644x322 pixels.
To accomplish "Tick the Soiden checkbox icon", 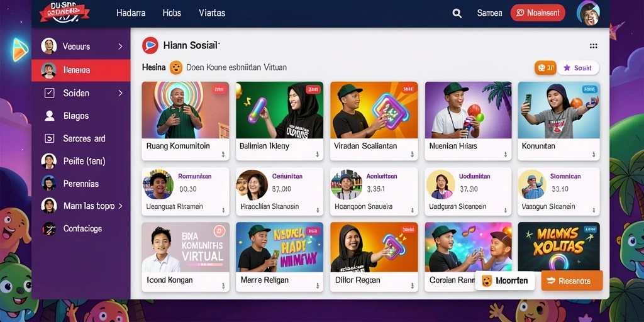I will coord(49,93).
